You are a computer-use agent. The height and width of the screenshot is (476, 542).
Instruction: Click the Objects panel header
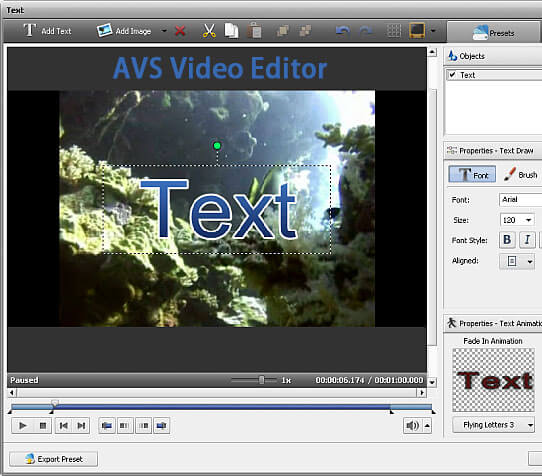click(x=494, y=56)
